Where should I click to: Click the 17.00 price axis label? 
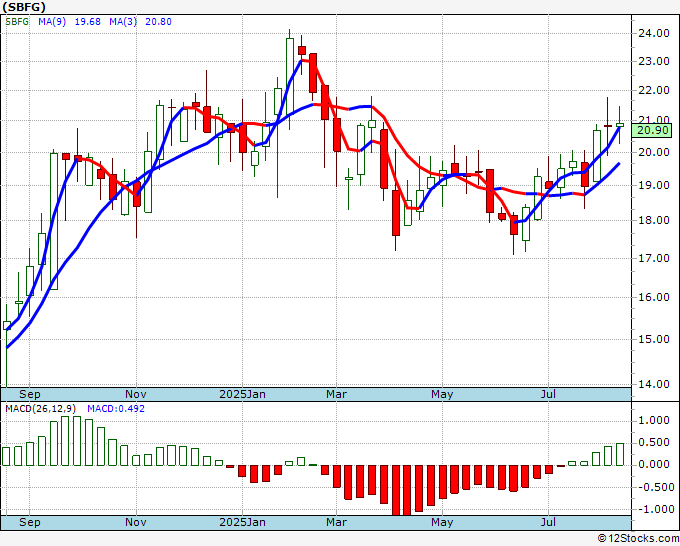pos(654,258)
